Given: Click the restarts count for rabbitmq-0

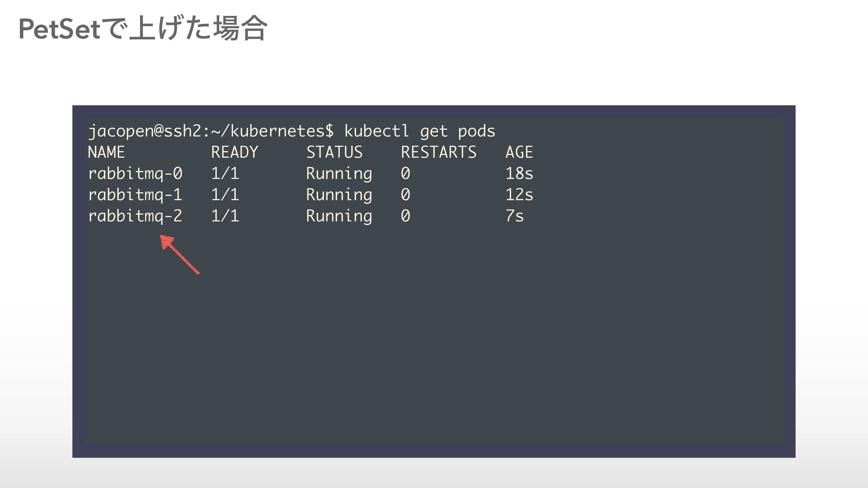Looking at the screenshot, I should 406,174.
